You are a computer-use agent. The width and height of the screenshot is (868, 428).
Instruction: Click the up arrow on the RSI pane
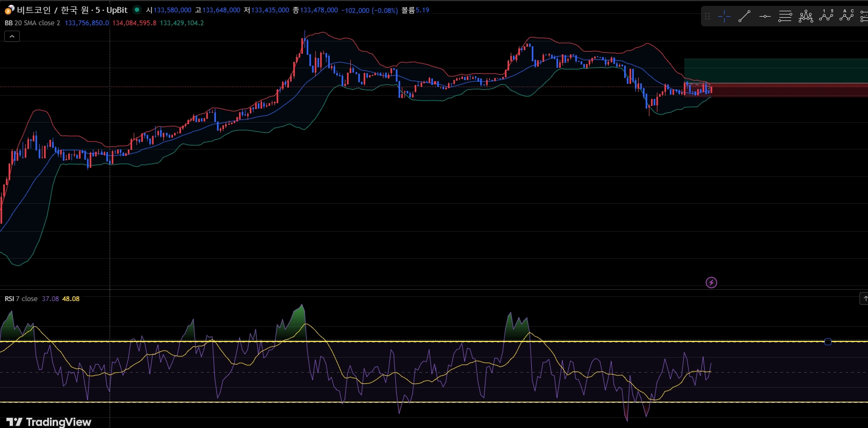(x=864, y=298)
